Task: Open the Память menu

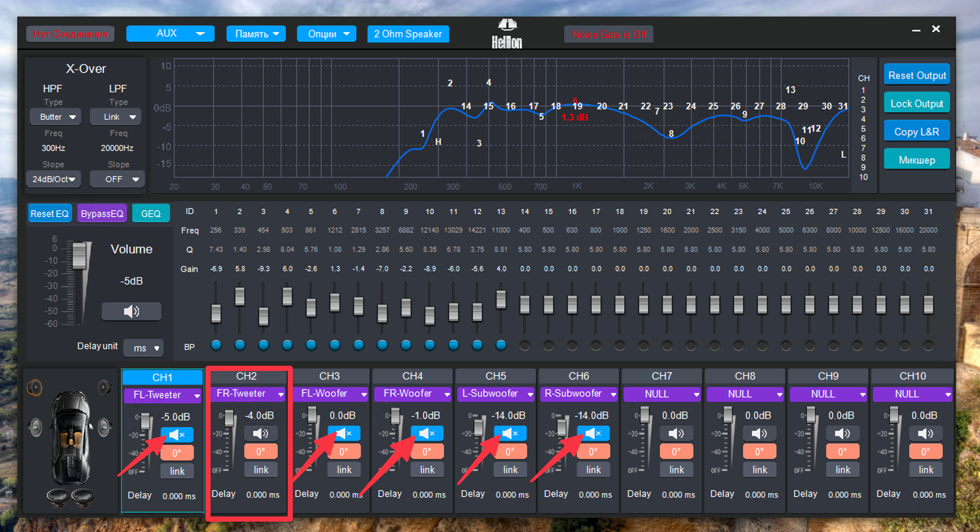Action: click(256, 34)
